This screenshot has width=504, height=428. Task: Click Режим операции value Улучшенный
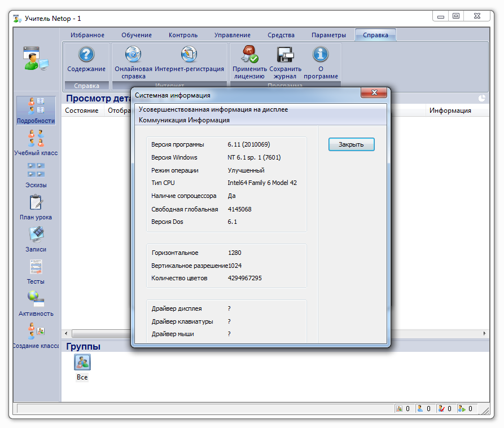coord(246,170)
